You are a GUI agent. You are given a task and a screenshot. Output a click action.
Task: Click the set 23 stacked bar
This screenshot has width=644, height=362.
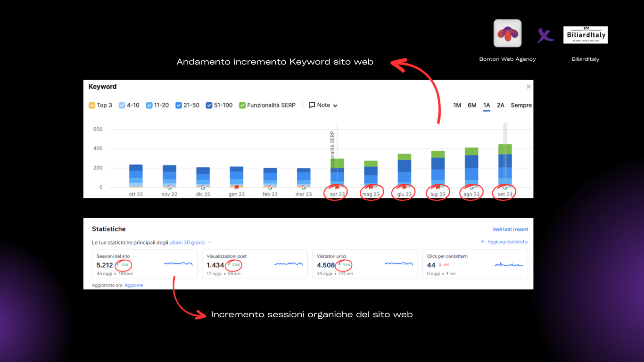point(505,166)
